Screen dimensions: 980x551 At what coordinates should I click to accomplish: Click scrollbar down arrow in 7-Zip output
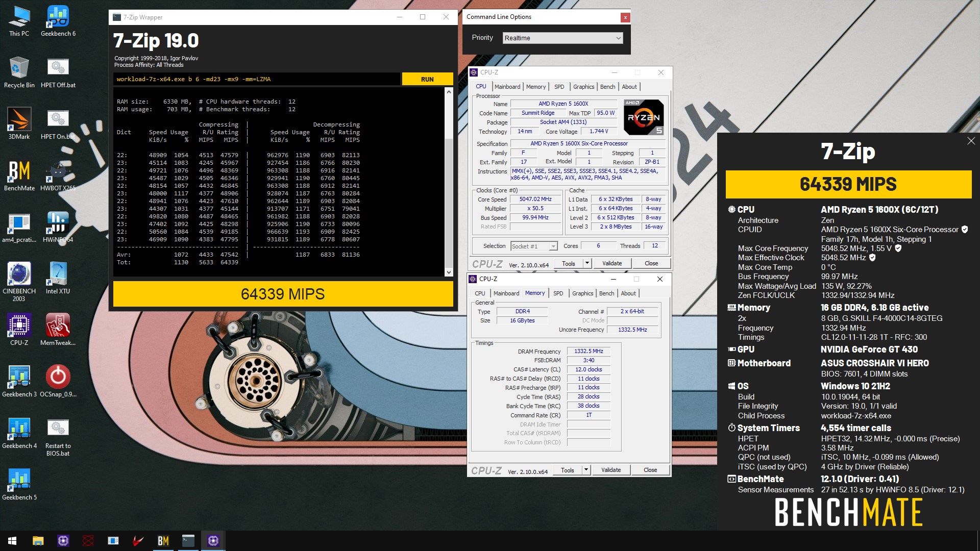pyautogui.click(x=449, y=272)
